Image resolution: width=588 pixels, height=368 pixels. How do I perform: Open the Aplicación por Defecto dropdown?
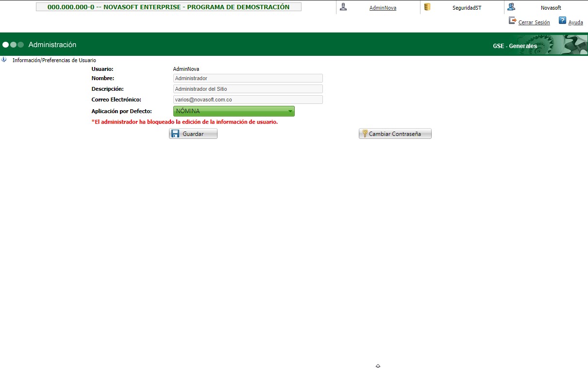click(x=234, y=111)
